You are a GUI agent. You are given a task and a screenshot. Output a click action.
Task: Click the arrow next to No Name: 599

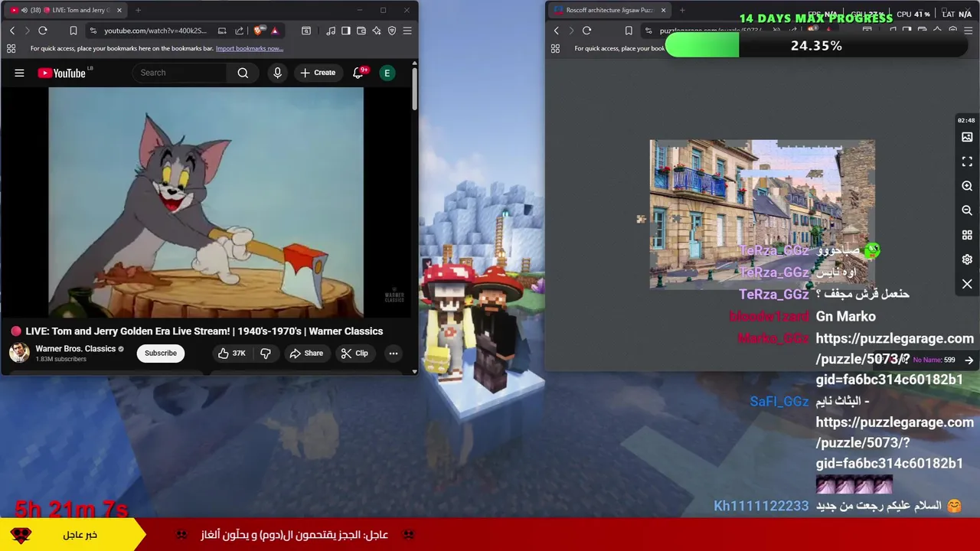click(969, 360)
